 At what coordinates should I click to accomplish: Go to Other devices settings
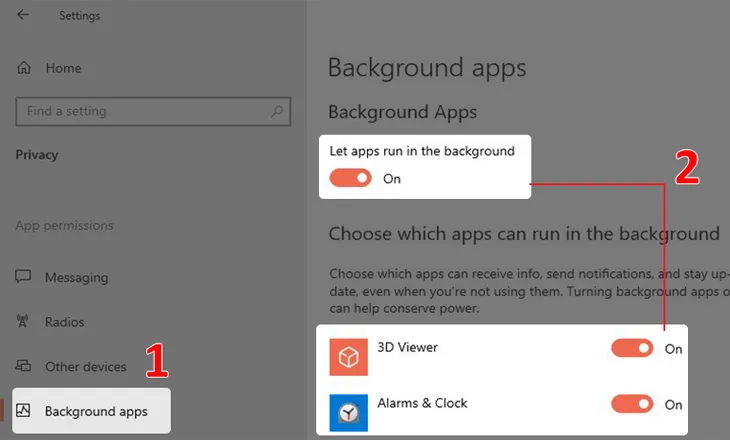86,367
